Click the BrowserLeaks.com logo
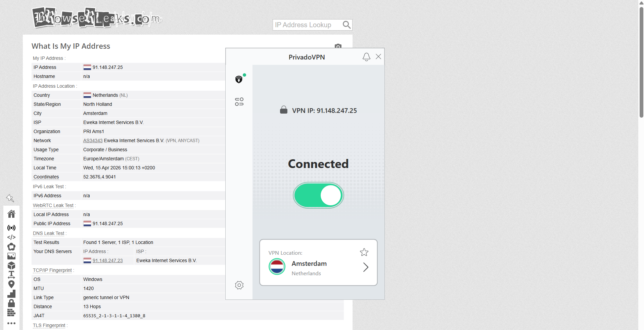The image size is (644, 330). (97, 17)
